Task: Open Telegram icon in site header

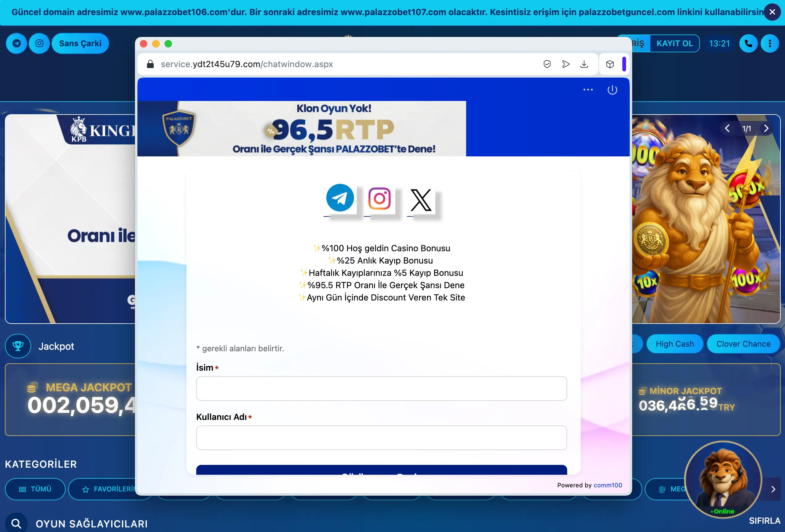Action: [x=16, y=43]
